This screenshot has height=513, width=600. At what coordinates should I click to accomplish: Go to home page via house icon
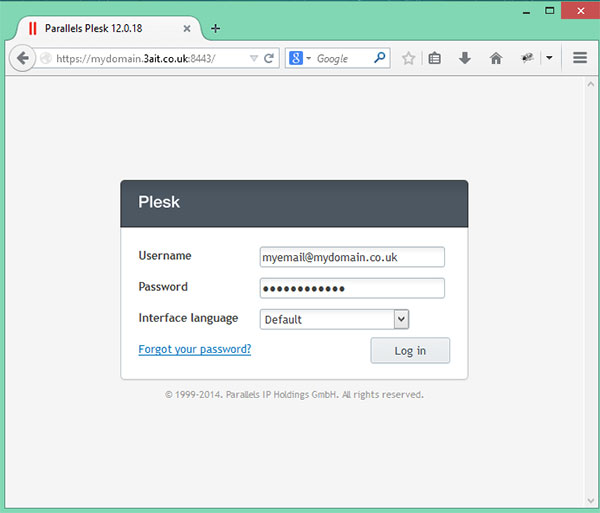click(496, 58)
